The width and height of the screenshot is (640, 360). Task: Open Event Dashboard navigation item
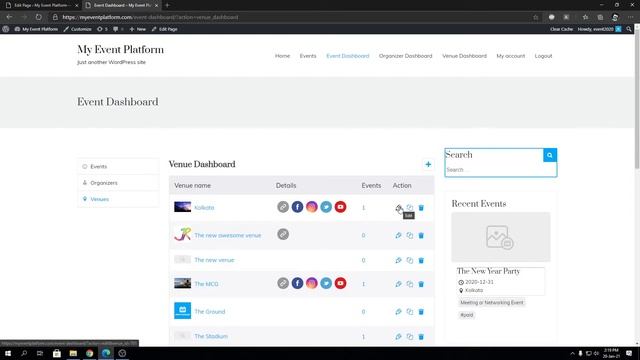click(x=347, y=56)
